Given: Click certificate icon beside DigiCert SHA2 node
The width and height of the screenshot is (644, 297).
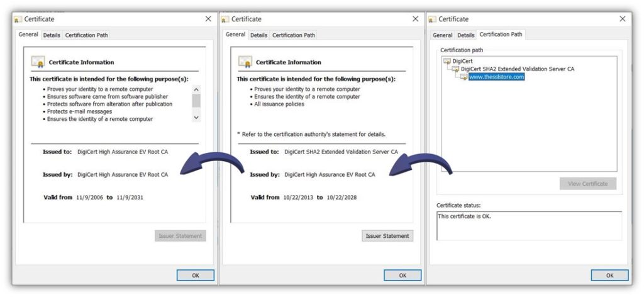Looking at the screenshot, I should (x=455, y=69).
